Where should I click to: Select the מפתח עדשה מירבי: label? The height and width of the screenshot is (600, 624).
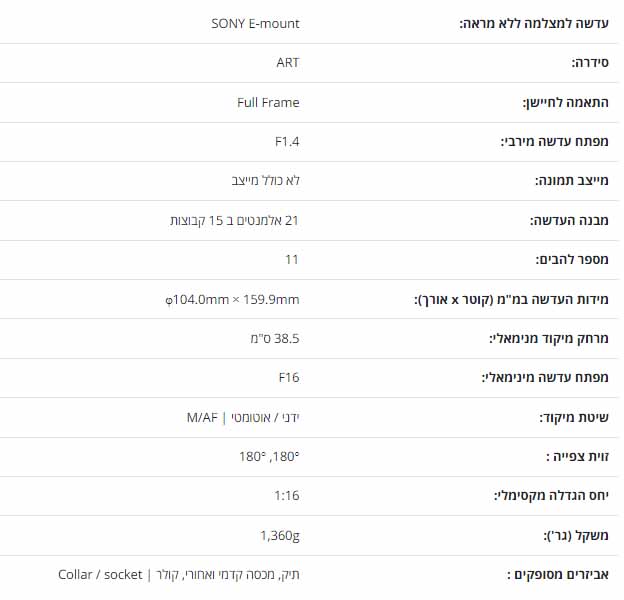coord(554,141)
